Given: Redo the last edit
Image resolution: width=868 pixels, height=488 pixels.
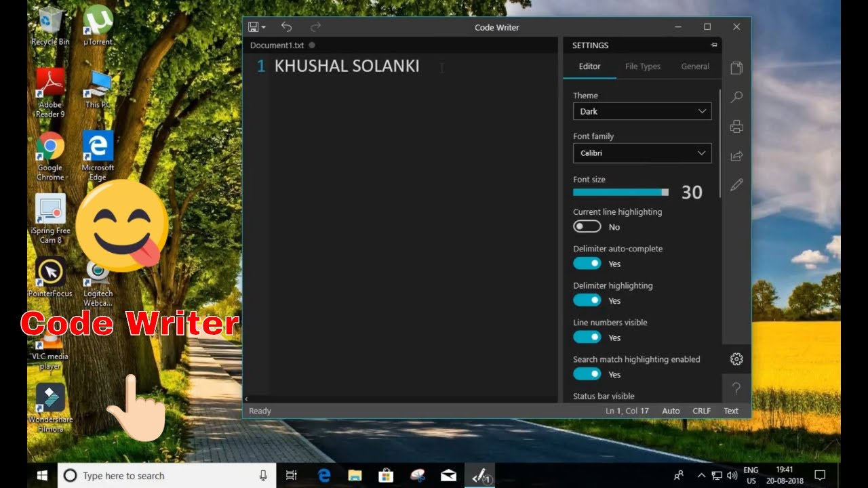Looking at the screenshot, I should point(315,27).
